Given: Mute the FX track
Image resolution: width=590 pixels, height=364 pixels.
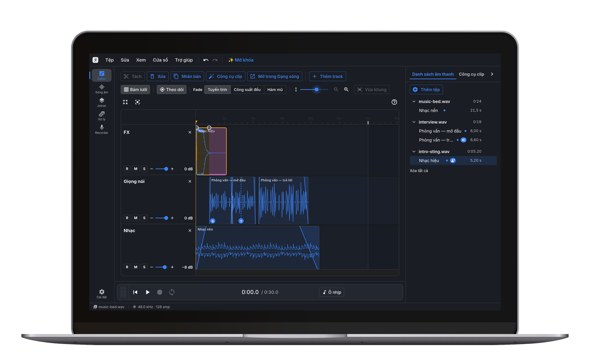Looking at the screenshot, I should pos(136,169).
